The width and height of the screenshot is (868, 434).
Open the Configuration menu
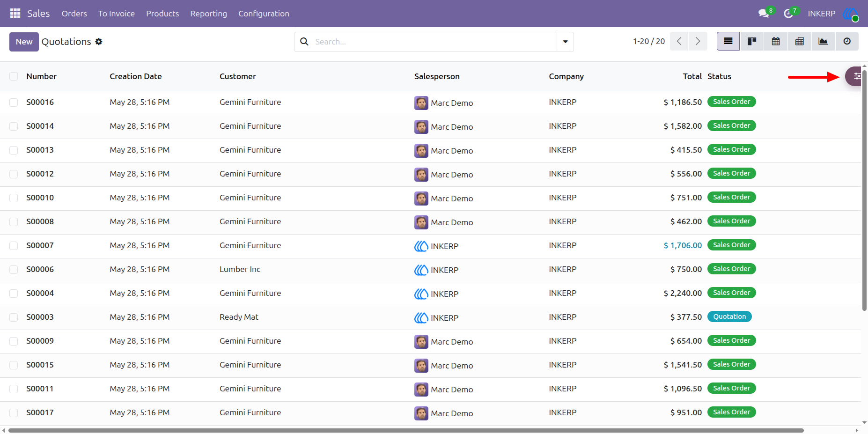(264, 14)
